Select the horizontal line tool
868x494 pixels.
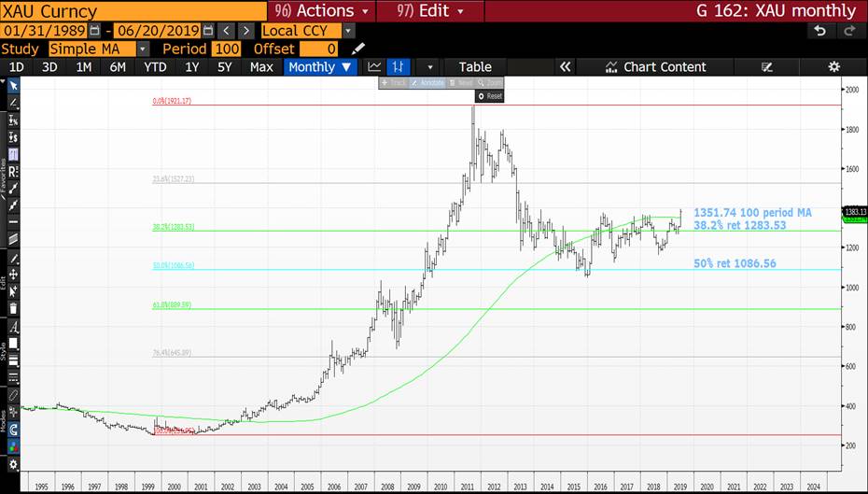(13, 222)
